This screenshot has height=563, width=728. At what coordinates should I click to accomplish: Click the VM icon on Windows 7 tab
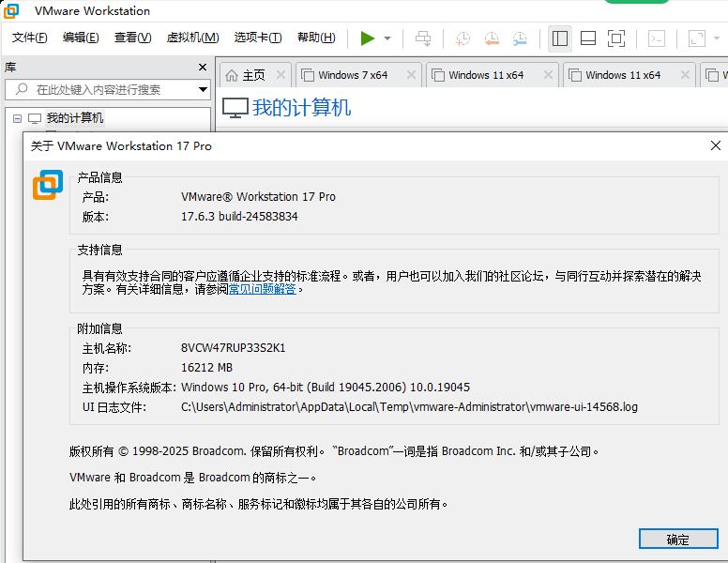(x=308, y=75)
